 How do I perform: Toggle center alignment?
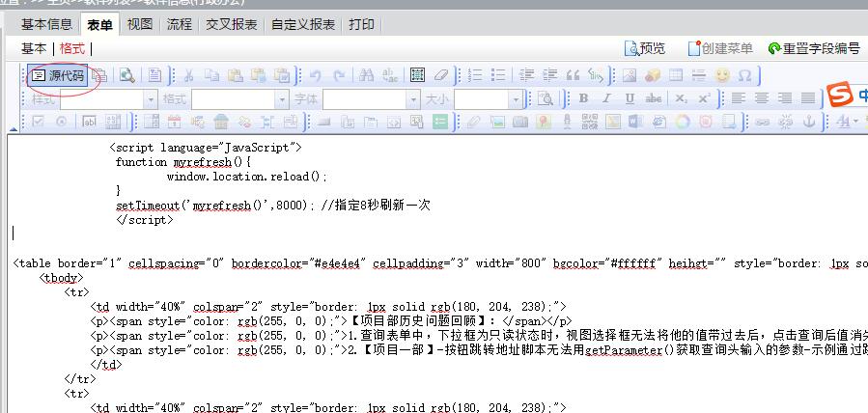(761, 98)
